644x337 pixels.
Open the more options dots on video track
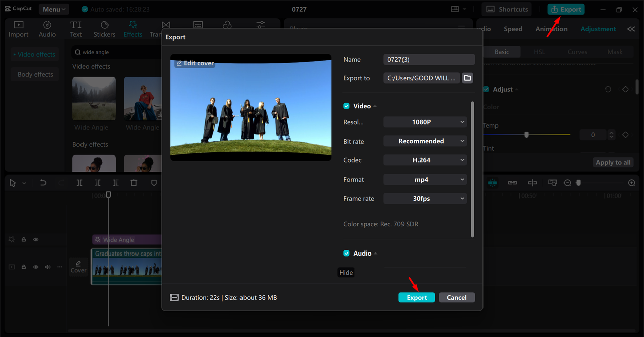[x=60, y=267]
